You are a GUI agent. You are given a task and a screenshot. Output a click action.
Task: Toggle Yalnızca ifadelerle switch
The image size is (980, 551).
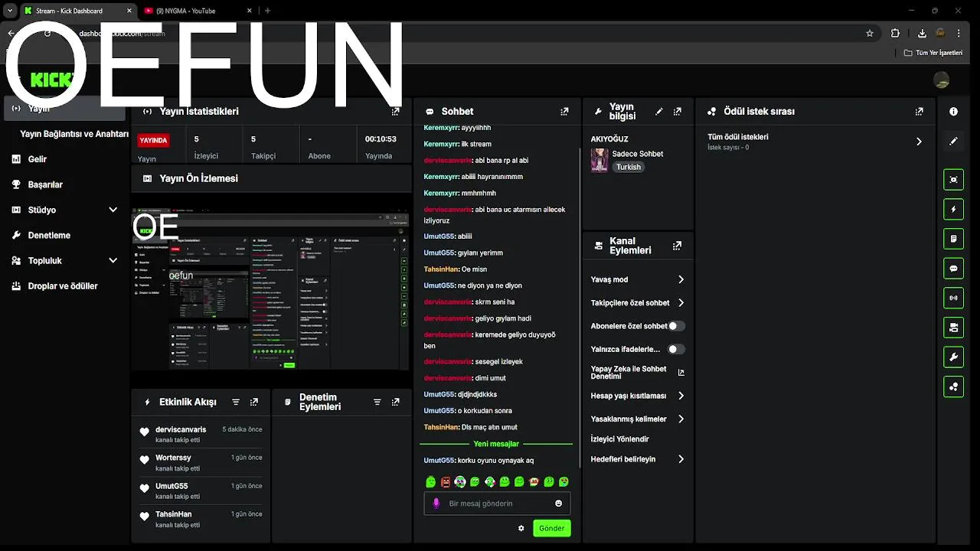pyautogui.click(x=676, y=349)
